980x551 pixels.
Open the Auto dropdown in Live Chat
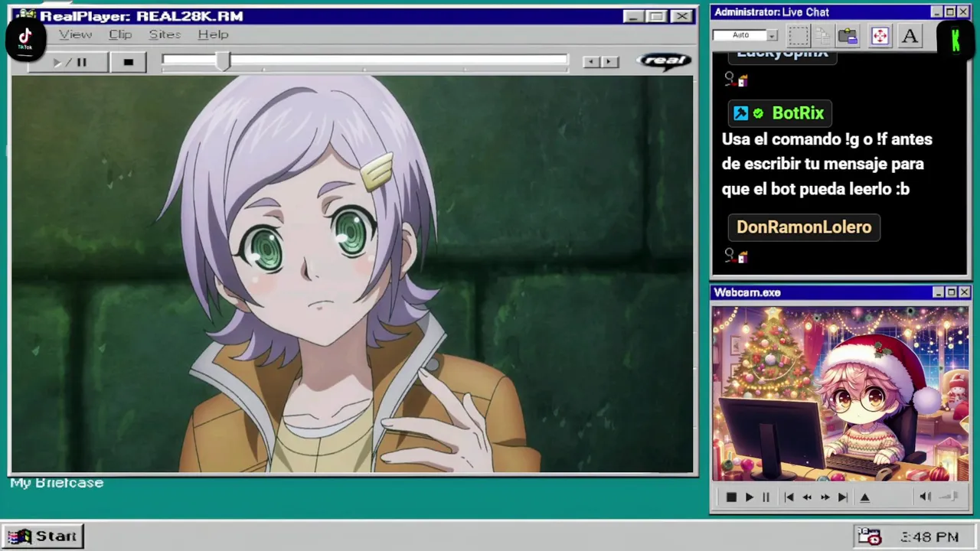click(x=745, y=35)
